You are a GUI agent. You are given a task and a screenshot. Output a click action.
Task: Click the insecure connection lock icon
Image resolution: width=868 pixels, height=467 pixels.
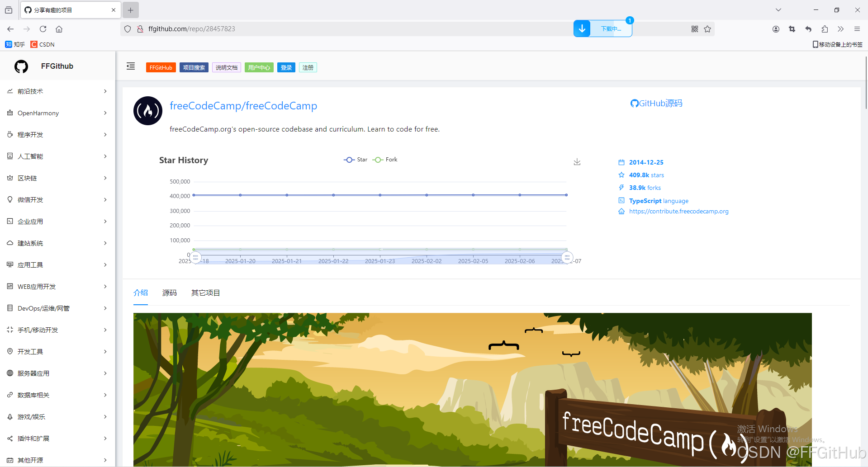coord(140,29)
